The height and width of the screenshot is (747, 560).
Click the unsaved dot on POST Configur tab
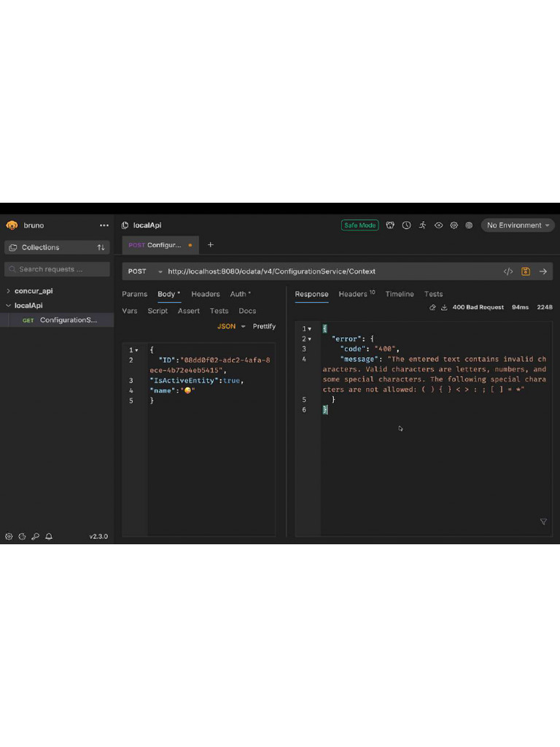190,245
